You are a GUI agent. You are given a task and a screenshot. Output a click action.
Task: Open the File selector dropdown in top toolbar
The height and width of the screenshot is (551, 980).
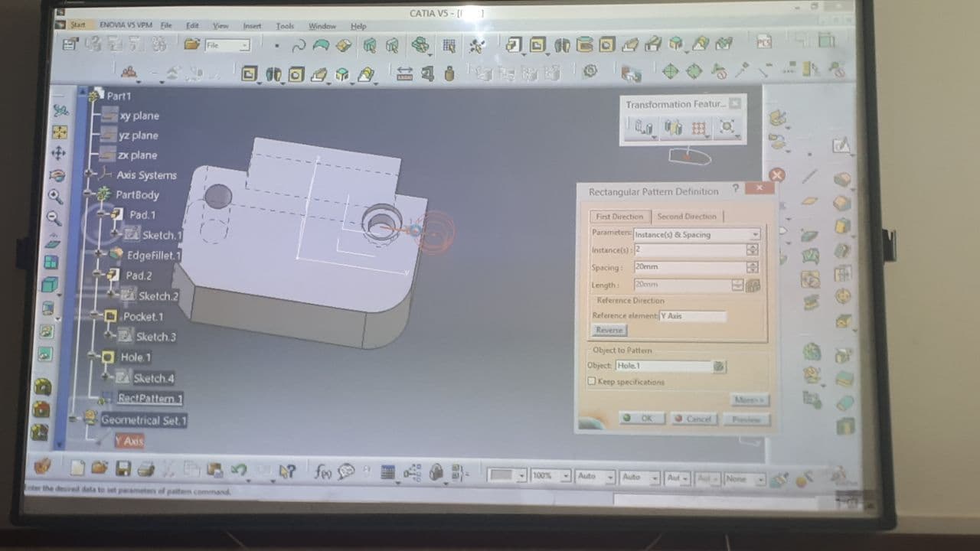pos(245,46)
